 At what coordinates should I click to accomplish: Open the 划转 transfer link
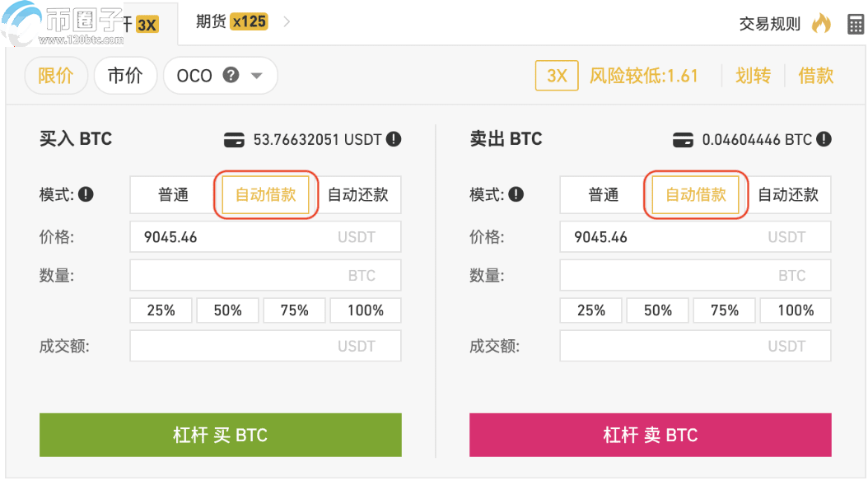753,76
